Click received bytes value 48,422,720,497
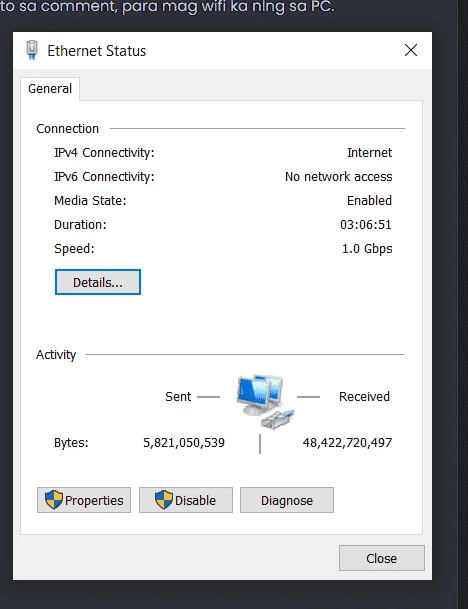 pos(347,443)
